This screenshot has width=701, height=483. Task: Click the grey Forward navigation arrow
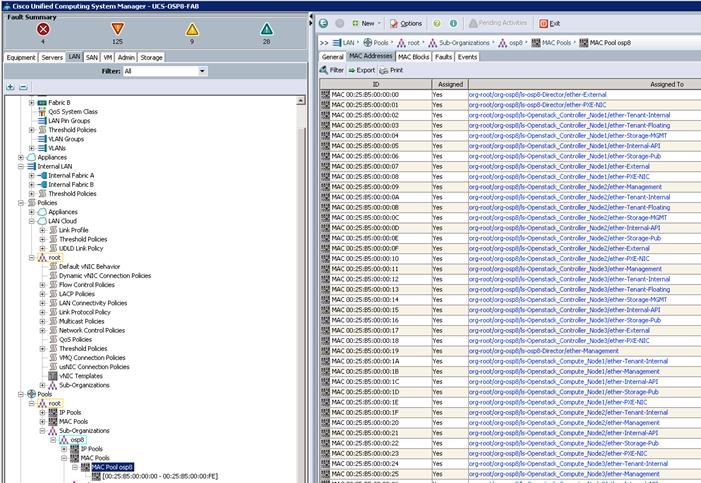[x=340, y=23]
